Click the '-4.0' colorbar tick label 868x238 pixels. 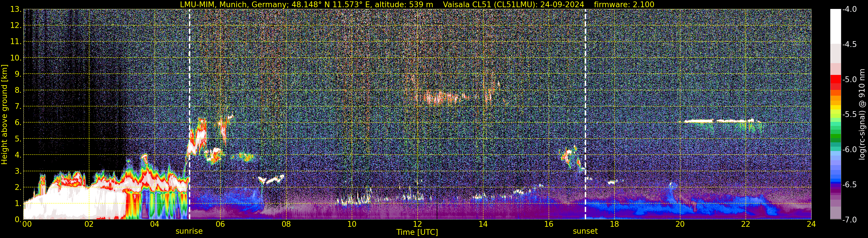point(850,10)
